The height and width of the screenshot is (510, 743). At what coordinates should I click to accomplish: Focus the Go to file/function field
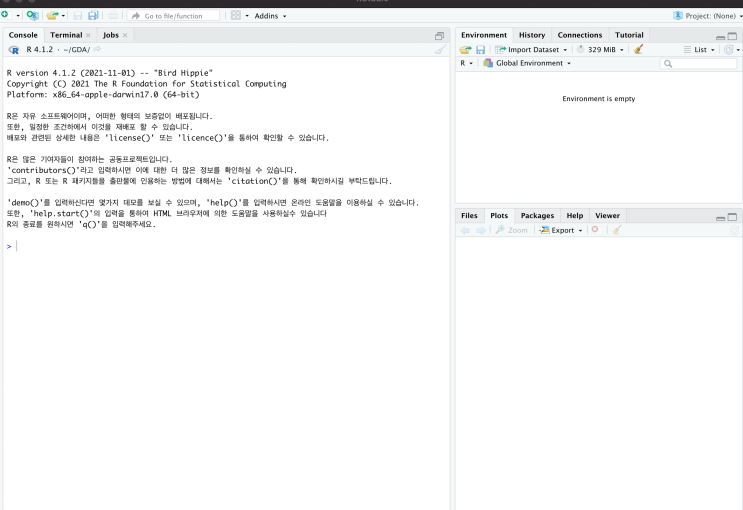click(x=173, y=16)
